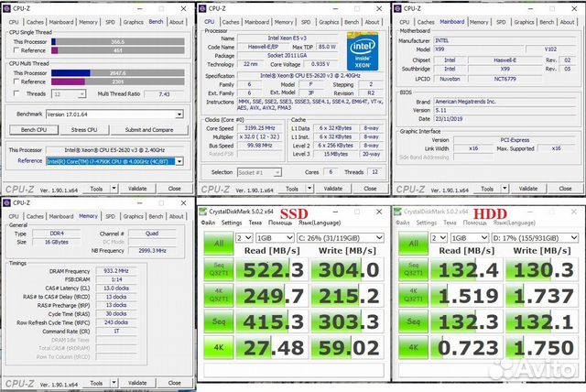Click CrystalDiskMark HDD window title icon
This screenshot has width=586, height=392.
[397, 212]
